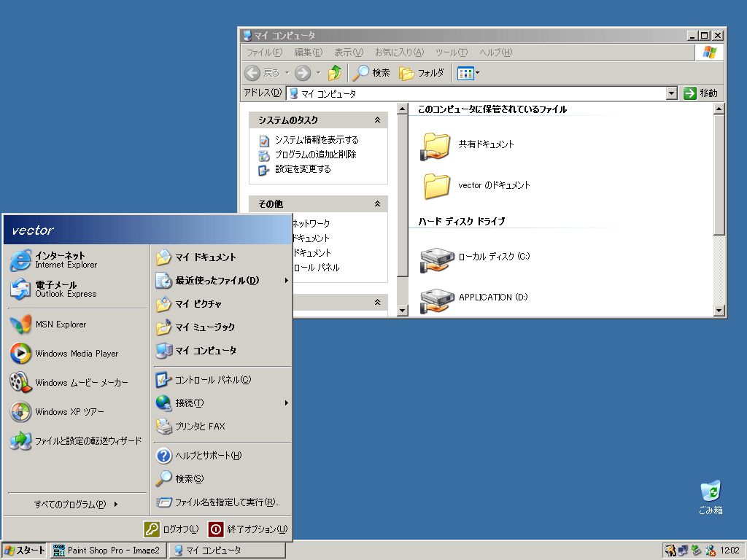Screen dimensions: 747x560
Task: Select APPLICATION (D:) drive
Action: point(474,300)
